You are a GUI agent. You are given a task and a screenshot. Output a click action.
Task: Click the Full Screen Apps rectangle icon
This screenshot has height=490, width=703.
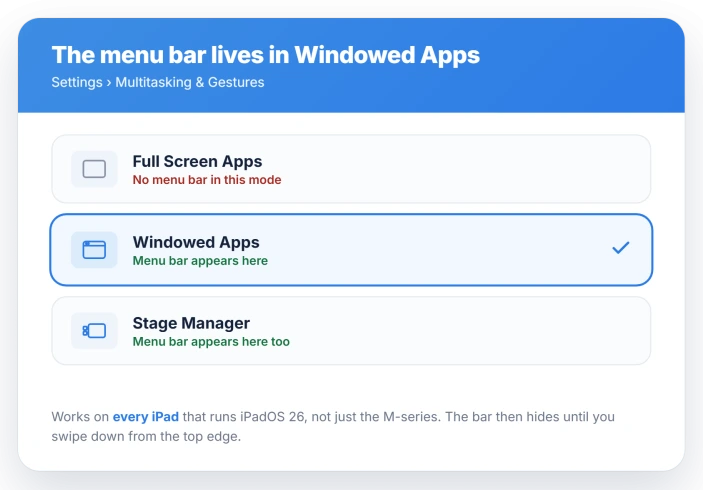(94, 169)
